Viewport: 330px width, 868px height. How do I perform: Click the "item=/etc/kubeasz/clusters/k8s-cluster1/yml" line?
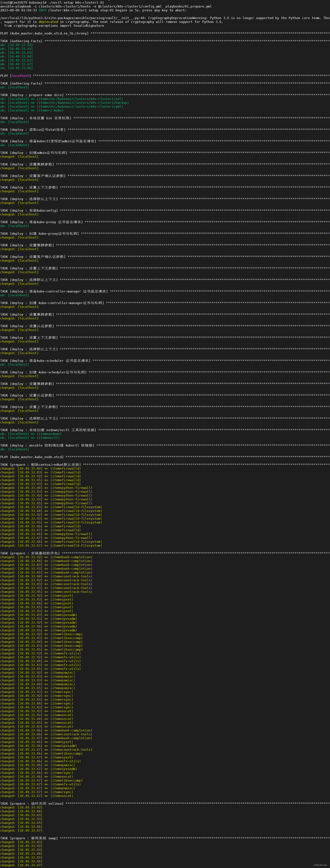click(62, 106)
